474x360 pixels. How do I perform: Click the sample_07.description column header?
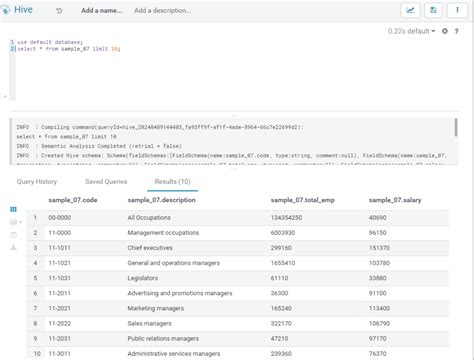click(161, 200)
